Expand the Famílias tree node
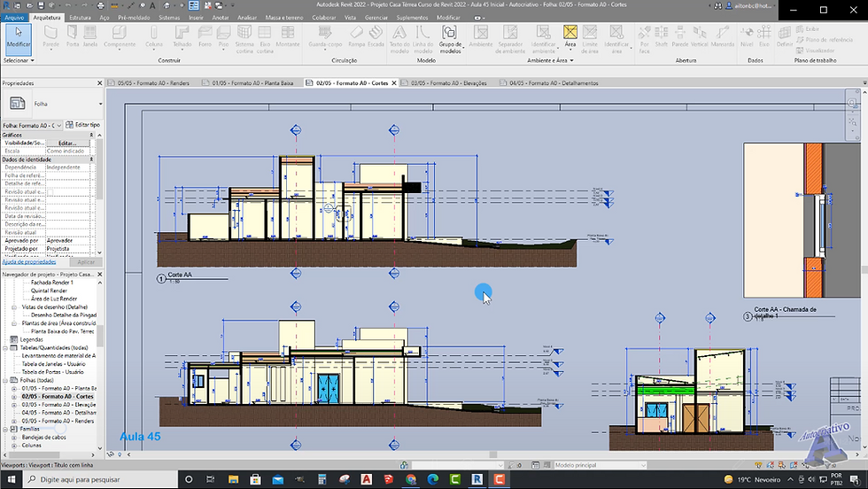This screenshot has width=868, height=489. pyautogui.click(x=5, y=429)
